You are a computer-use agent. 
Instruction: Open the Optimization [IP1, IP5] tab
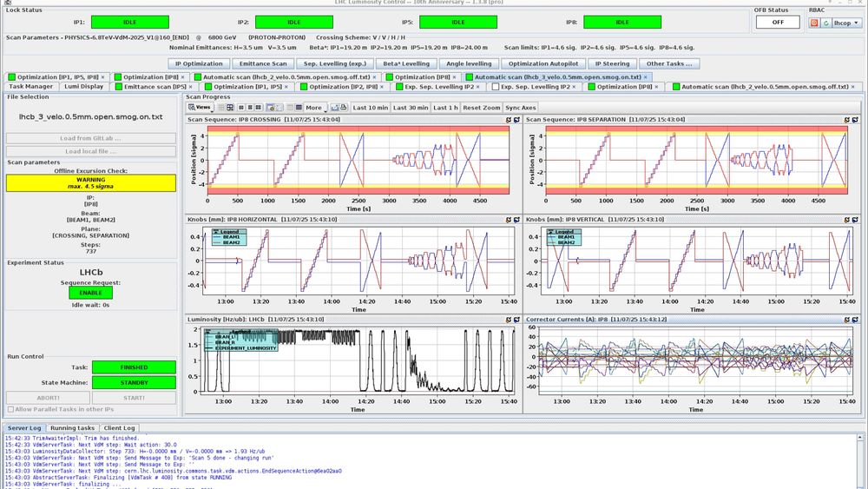(247, 87)
